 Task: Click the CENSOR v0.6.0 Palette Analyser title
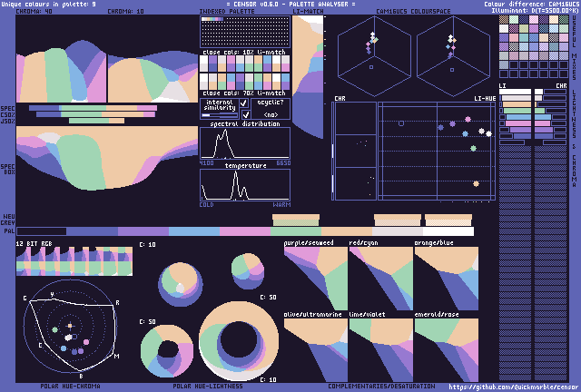(290, 5)
